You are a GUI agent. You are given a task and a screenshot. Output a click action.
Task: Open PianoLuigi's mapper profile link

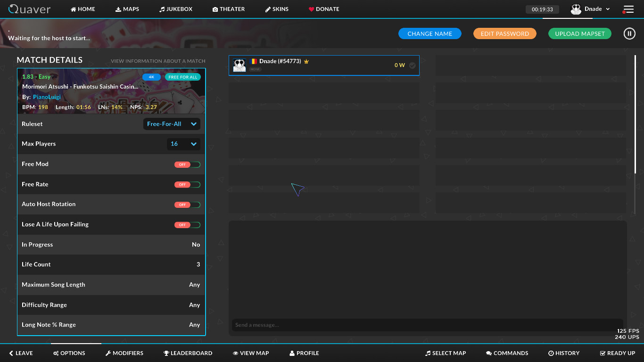[46, 97]
